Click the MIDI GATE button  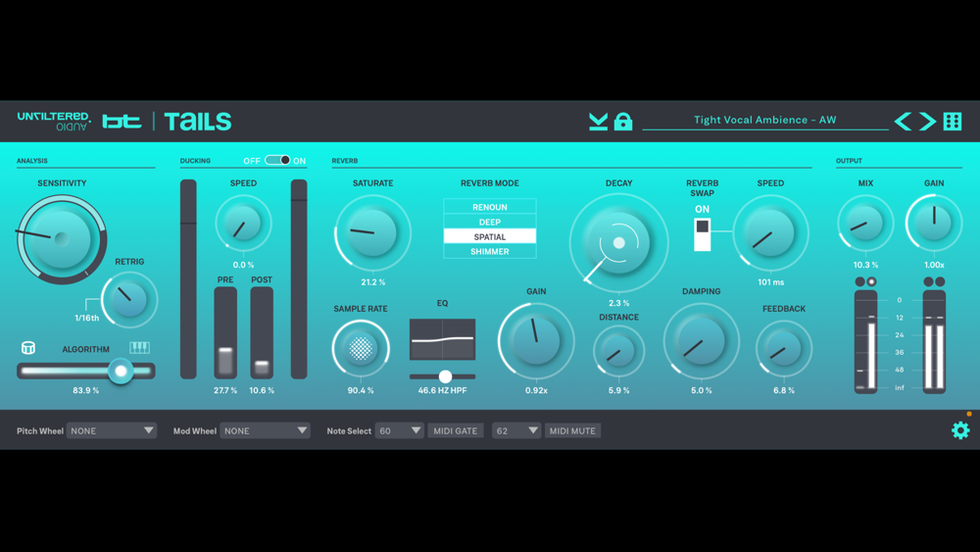(x=456, y=430)
